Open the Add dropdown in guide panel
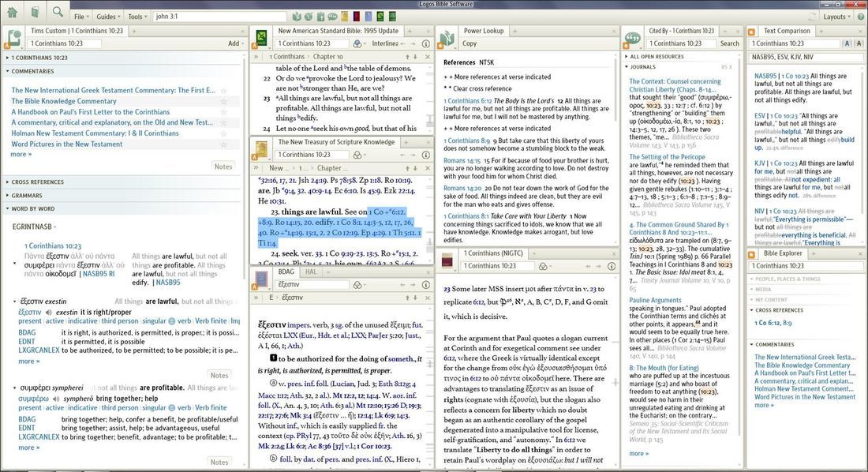Screen dimensions: 868x472 pos(235,43)
